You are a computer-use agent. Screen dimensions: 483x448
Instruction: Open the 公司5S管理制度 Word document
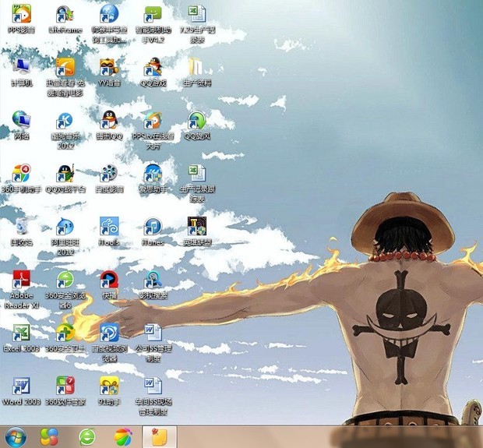pos(153,333)
